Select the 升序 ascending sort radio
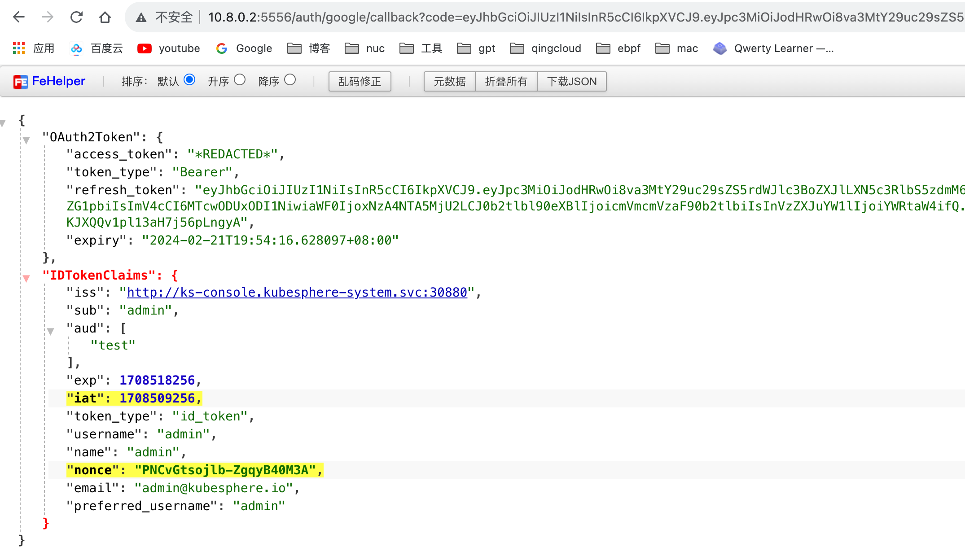The height and width of the screenshot is (560, 965). coord(240,80)
